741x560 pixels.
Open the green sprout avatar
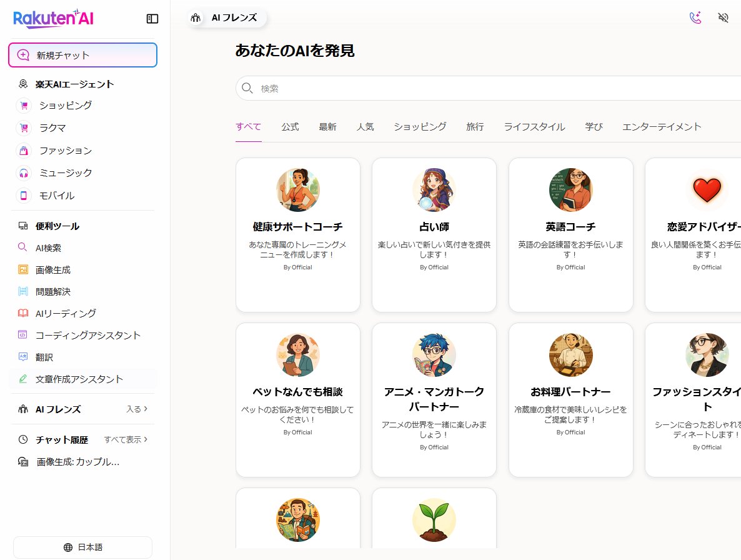(x=434, y=520)
